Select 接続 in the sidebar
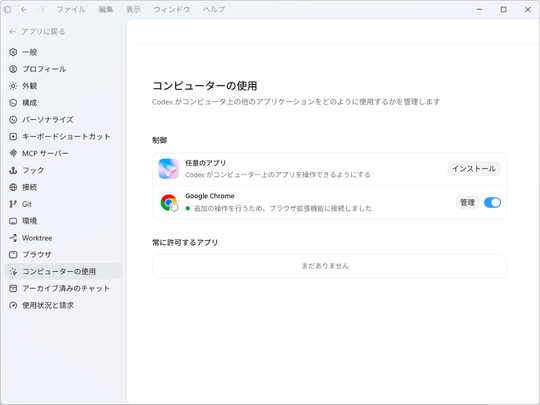Image resolution: width=540 pixels, height=405 pixels. pyautogui.click(x=30, y=187)
